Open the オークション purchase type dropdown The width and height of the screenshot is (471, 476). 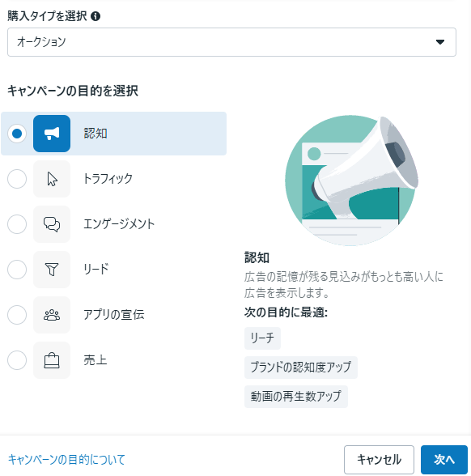[231, 42]
